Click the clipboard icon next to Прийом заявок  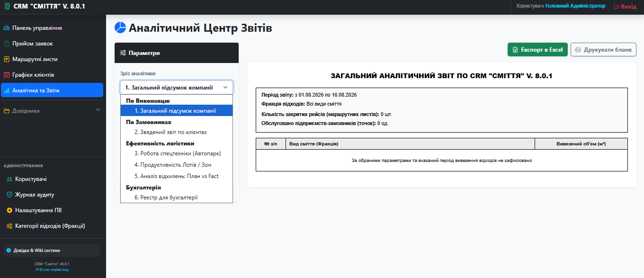pos(7,44)
